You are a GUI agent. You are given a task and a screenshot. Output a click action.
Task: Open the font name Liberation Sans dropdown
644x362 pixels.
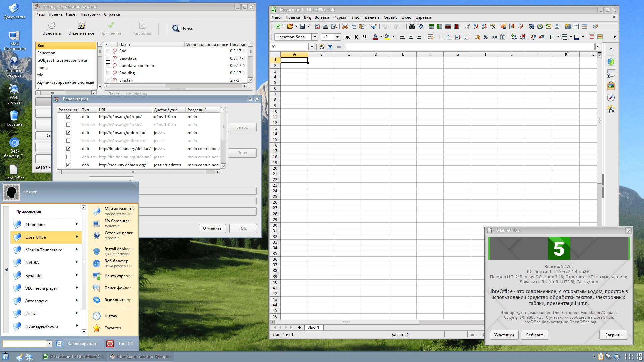tap(315, 37)
